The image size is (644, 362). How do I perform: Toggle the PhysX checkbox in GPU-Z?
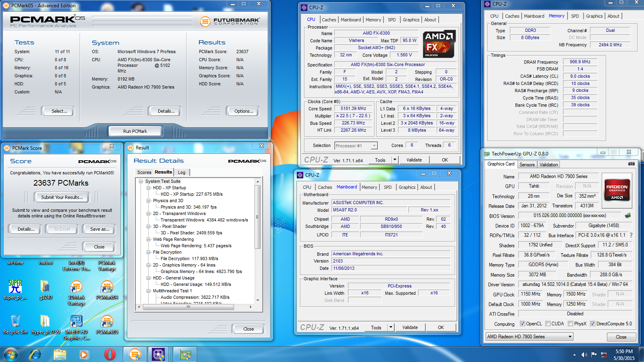[571, 324]
